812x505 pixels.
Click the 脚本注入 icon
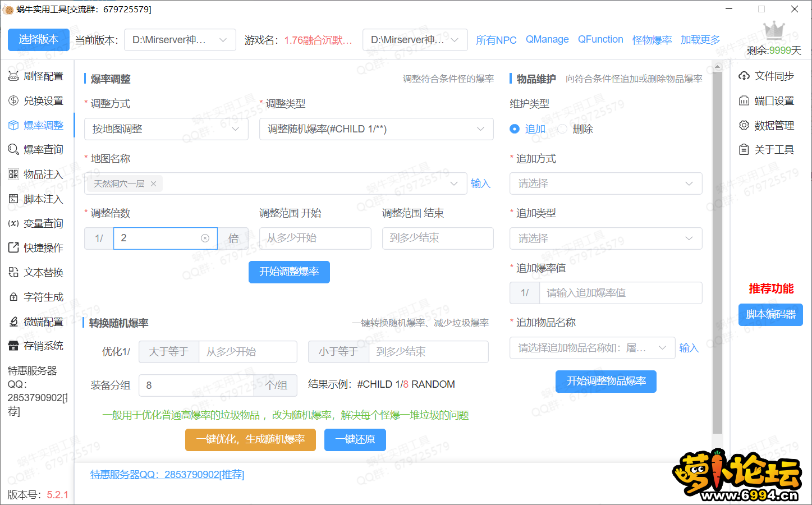pos(13,199)
